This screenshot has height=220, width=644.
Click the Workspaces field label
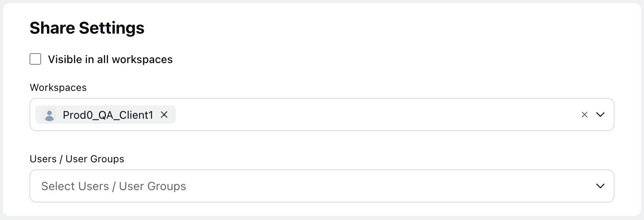click(58, 88)
